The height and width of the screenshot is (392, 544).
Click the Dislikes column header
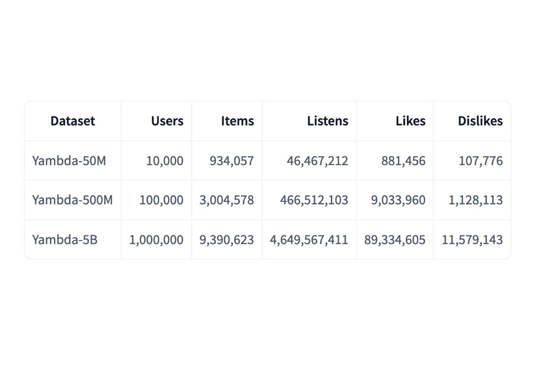point(480,121)
